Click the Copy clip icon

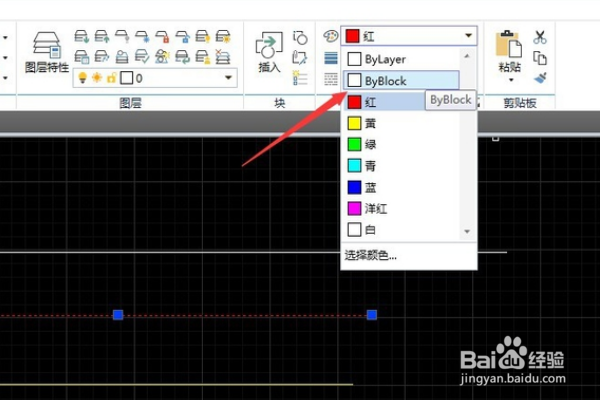(x=540, y=58)
